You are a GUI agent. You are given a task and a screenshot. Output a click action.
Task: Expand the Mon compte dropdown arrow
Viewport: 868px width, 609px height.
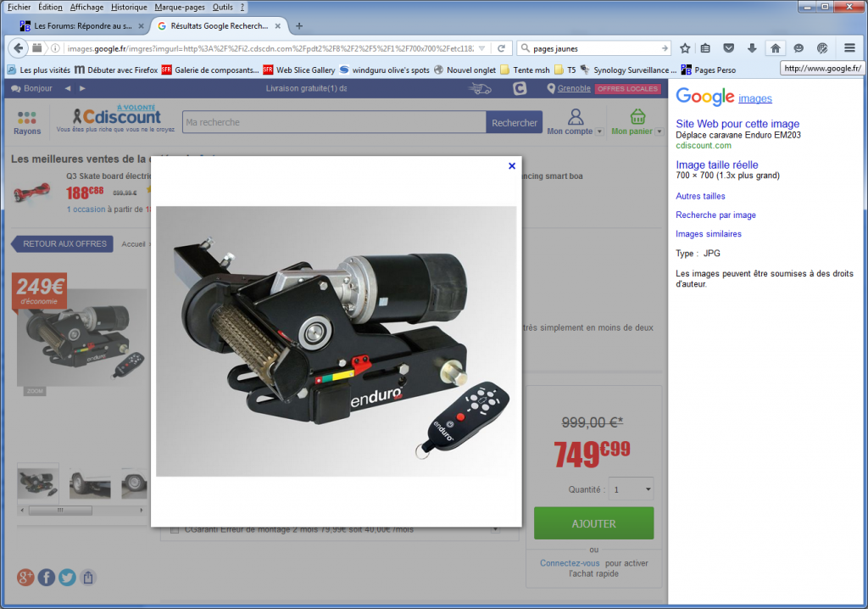599,131
